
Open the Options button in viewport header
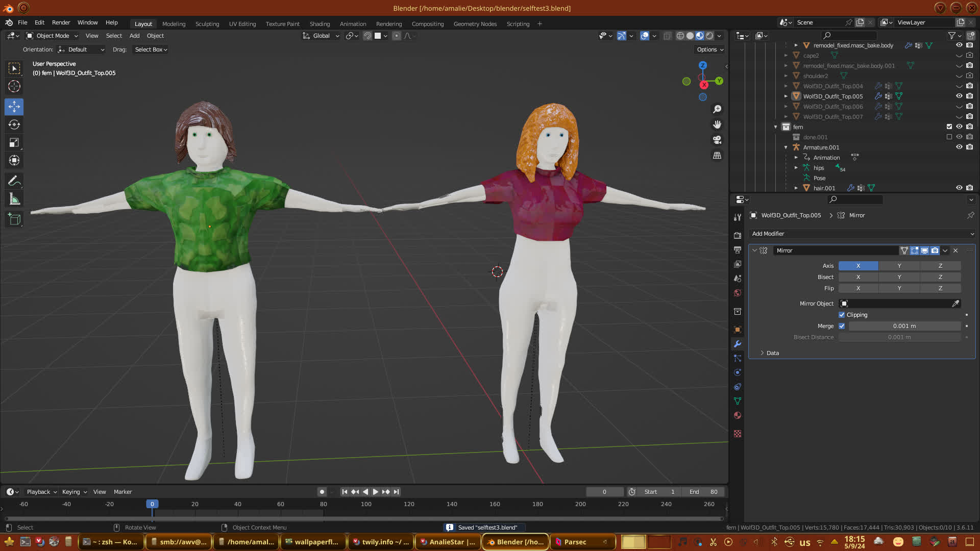tap(710, 49)
